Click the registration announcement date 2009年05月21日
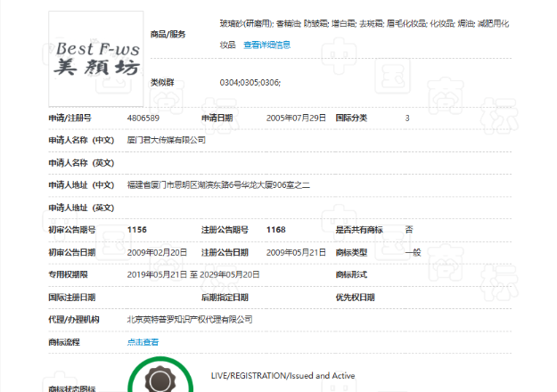 point(296,252)
